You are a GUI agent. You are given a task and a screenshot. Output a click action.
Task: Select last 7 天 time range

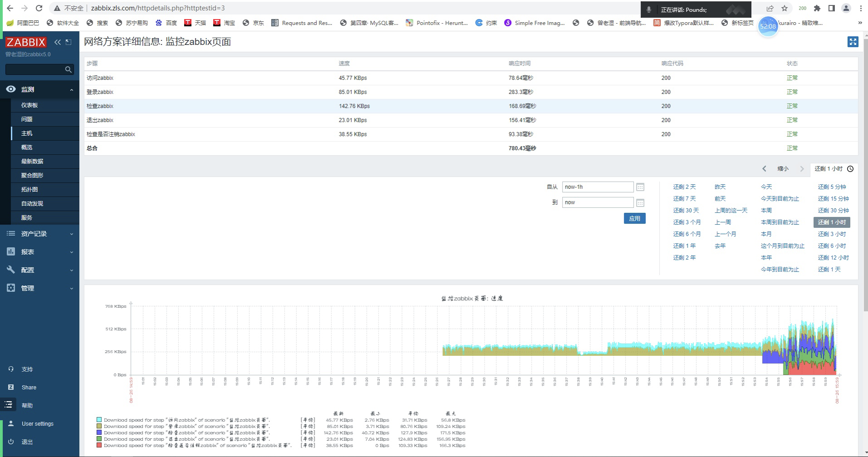[684, 199]
